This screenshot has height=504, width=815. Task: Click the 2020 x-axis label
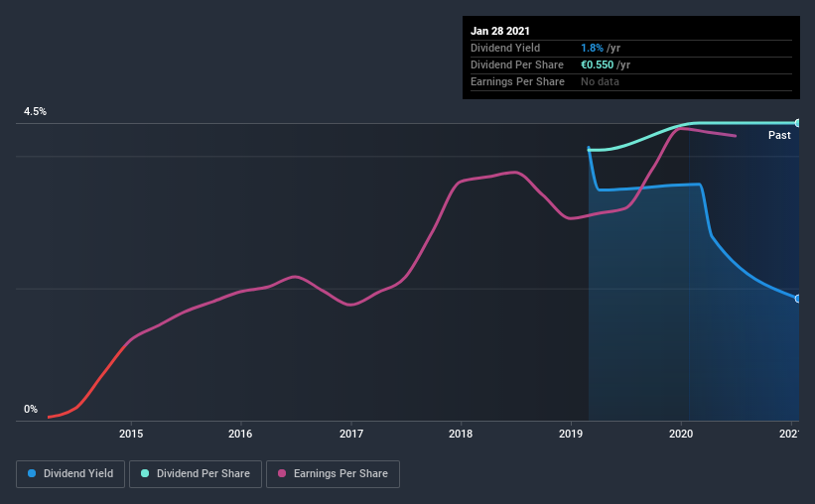[x=681, y=434]
